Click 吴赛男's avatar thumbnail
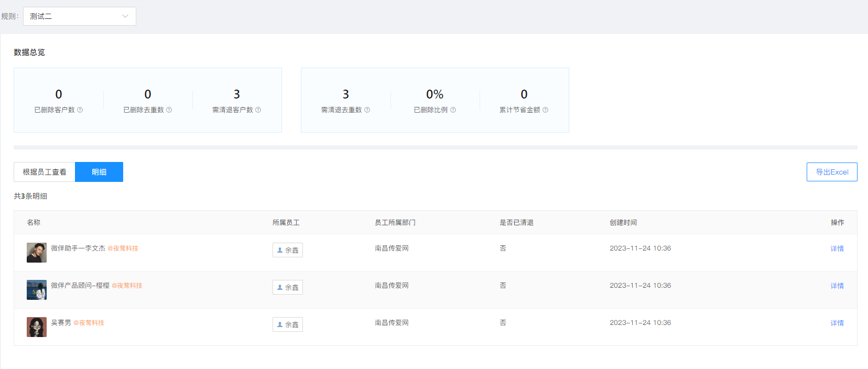This screenshot has width=868, height=369. [x=37, y=327]
